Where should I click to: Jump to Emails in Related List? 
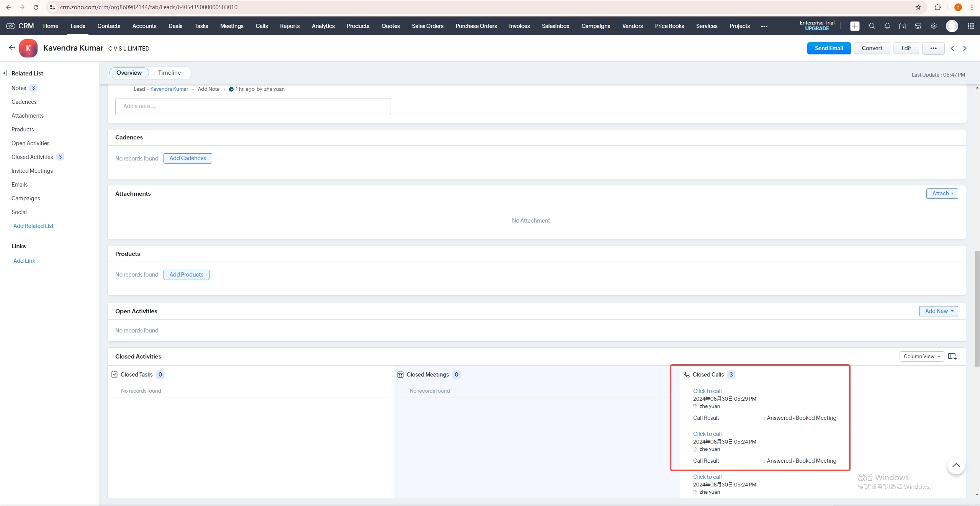click(x=20, y=185)
